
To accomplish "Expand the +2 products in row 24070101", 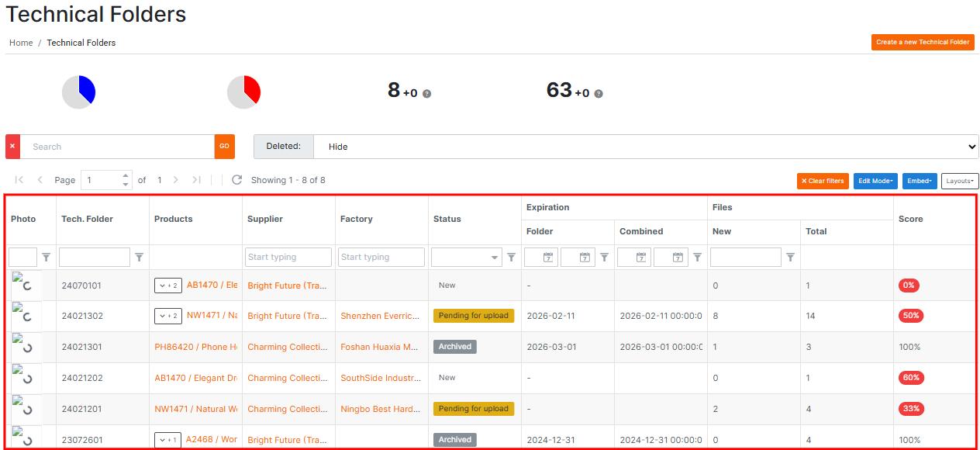I will 168,286.
